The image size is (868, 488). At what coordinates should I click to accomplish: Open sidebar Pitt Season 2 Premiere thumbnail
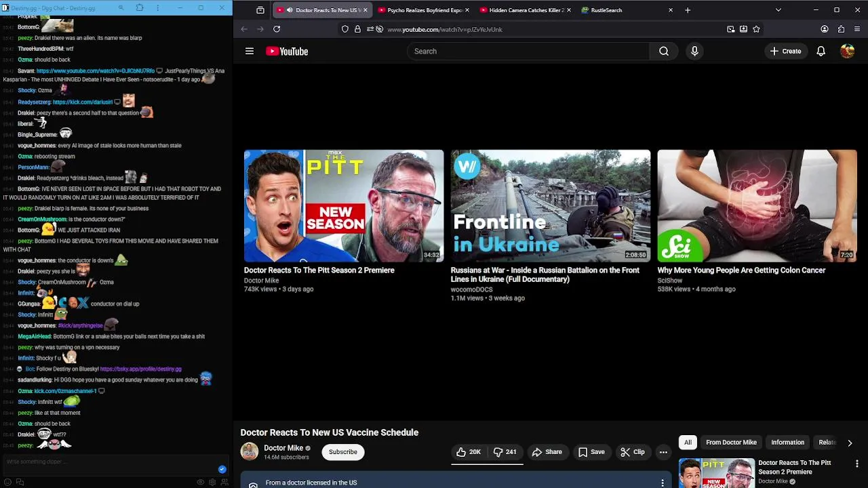[716, 473]
